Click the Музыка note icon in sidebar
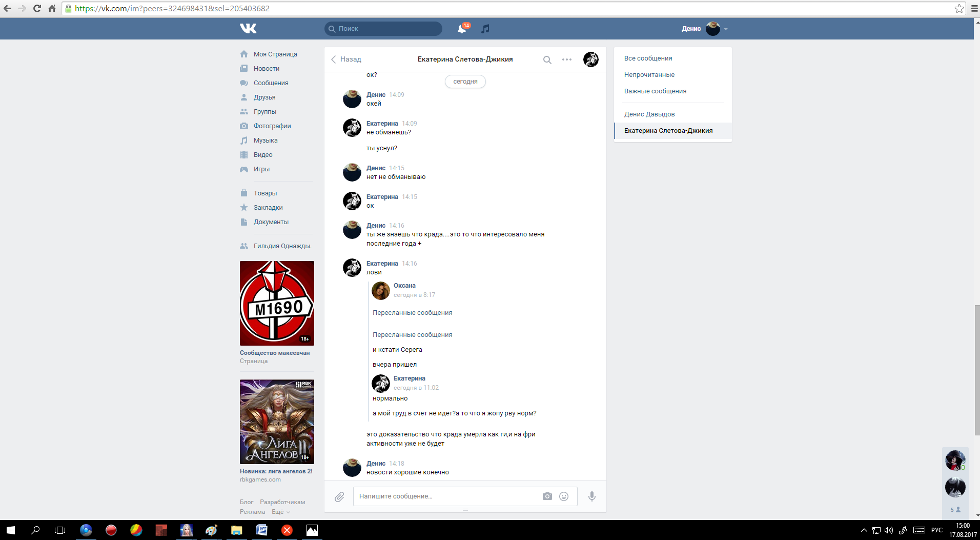The width and height of the screenshot is (980, 540). pyautogui.click(x=244, y=141)
